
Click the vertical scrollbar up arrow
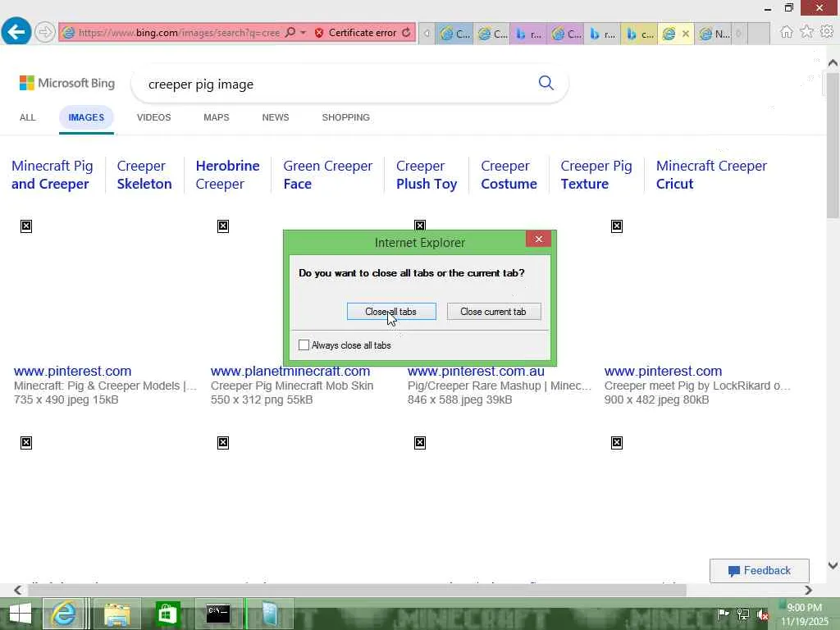pos(833,62)
